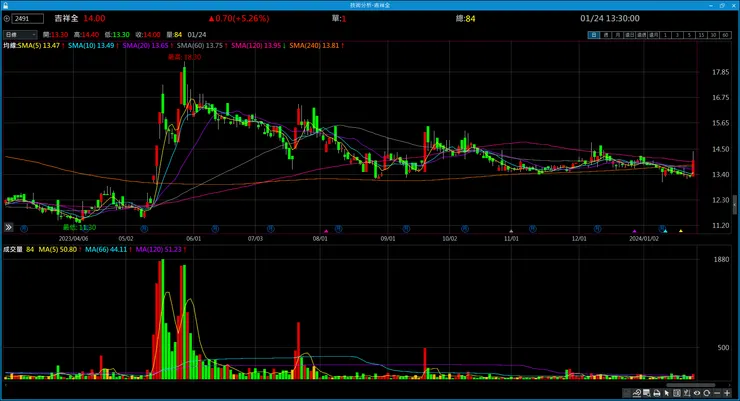The image size is (740, 401).
Task: Click the SMA(60) 13.75 moving average label
Action: tap(200, 45)
